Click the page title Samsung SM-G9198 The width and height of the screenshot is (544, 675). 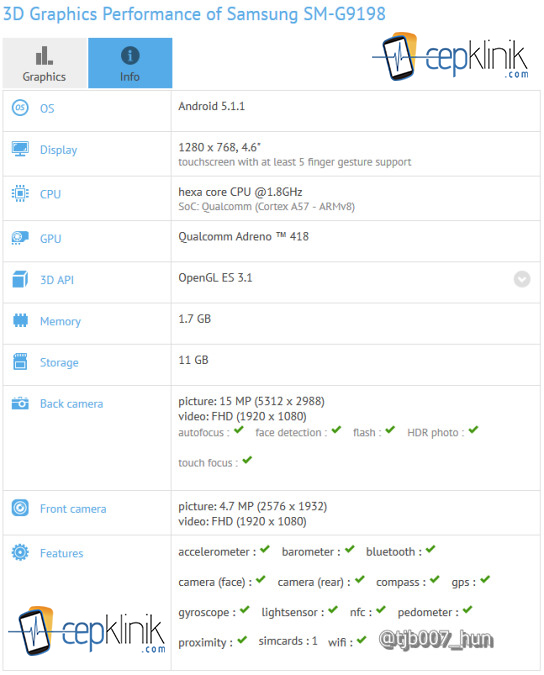tap(306, 14)
